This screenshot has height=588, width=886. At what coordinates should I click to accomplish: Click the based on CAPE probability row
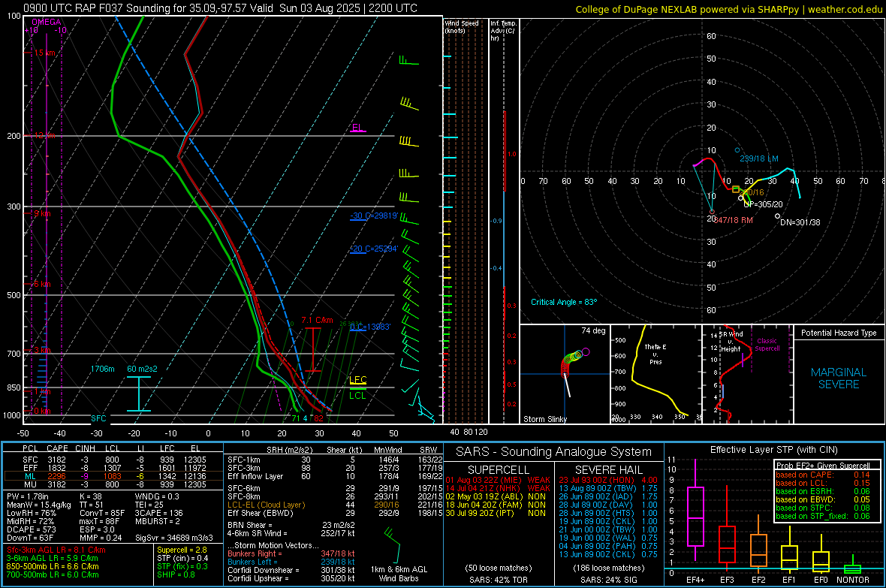pos(823,475)
